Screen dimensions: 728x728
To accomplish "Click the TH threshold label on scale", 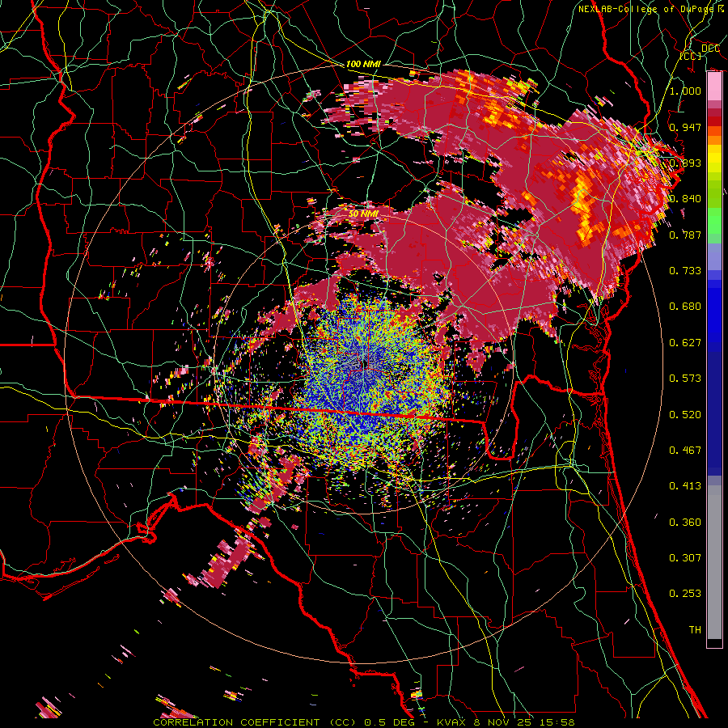I will click(695, 630).
